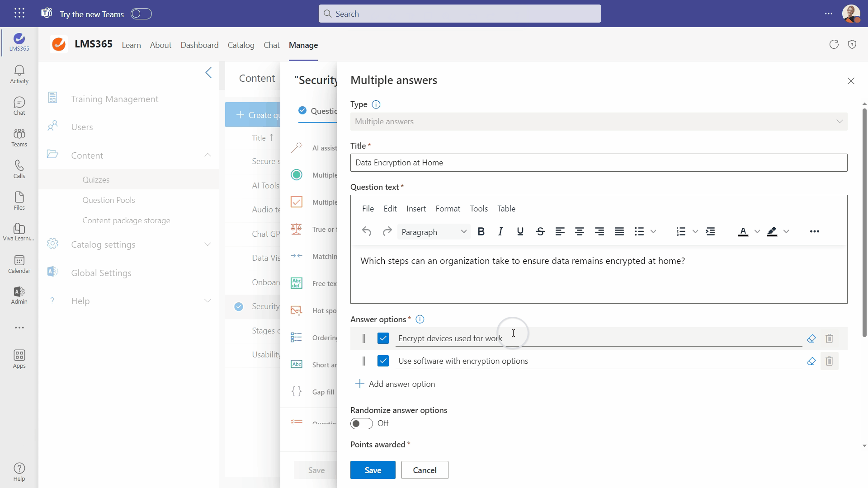868x488 pixels.
Task: Toggle underline formatting
Action: click(x=520, y=232)
